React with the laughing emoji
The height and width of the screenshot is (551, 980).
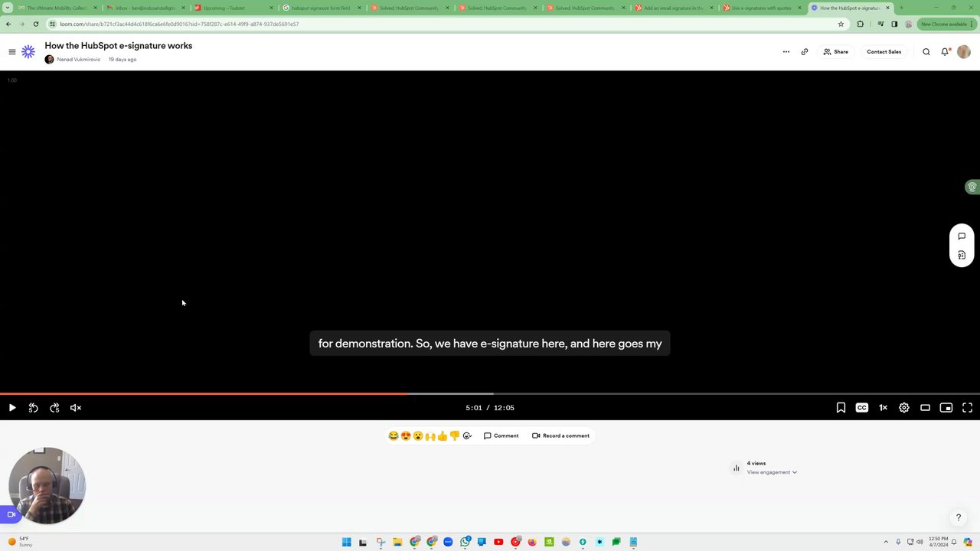click(394, 436)
